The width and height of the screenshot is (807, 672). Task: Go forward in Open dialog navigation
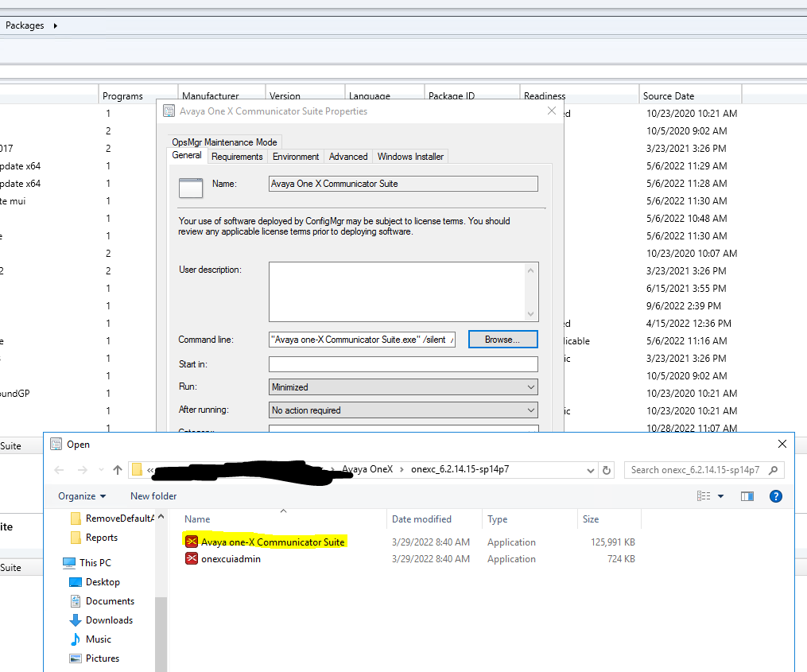pos(83,470)
